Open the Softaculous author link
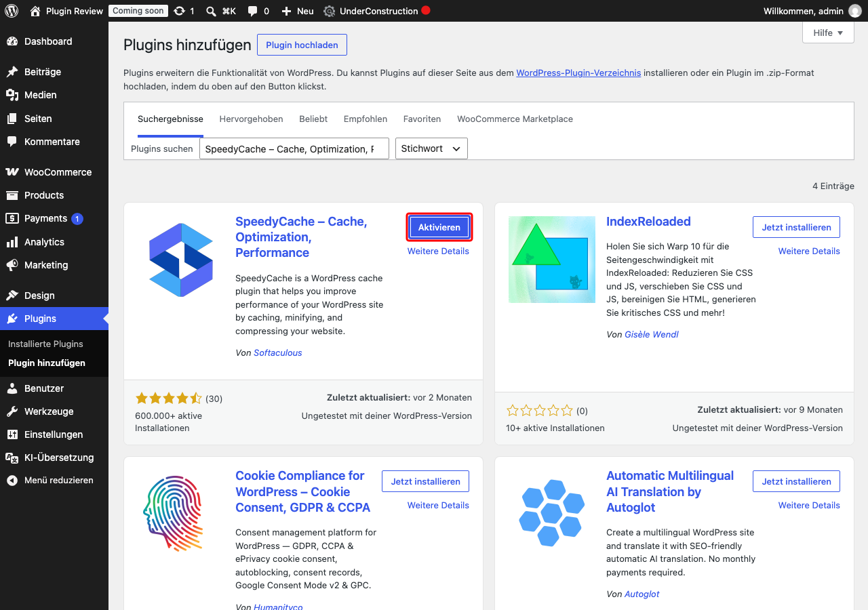Image resolution: width=868 pixels, height=610 pixels. (278, 353)
